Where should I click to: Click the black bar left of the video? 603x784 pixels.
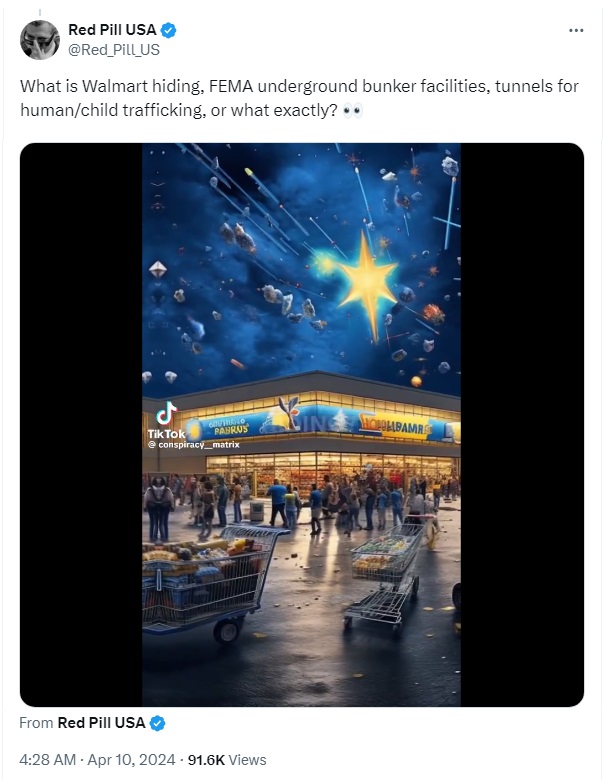pos(81,425)
